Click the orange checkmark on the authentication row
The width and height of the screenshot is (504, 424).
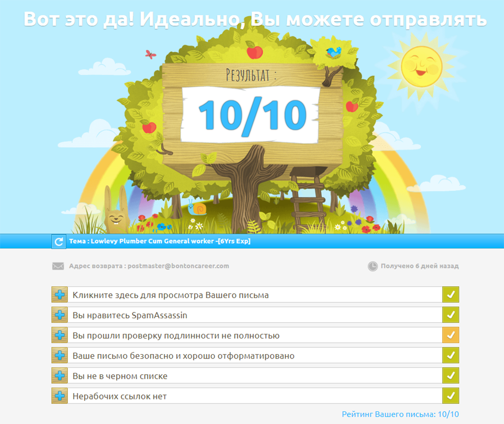[450, 334]
